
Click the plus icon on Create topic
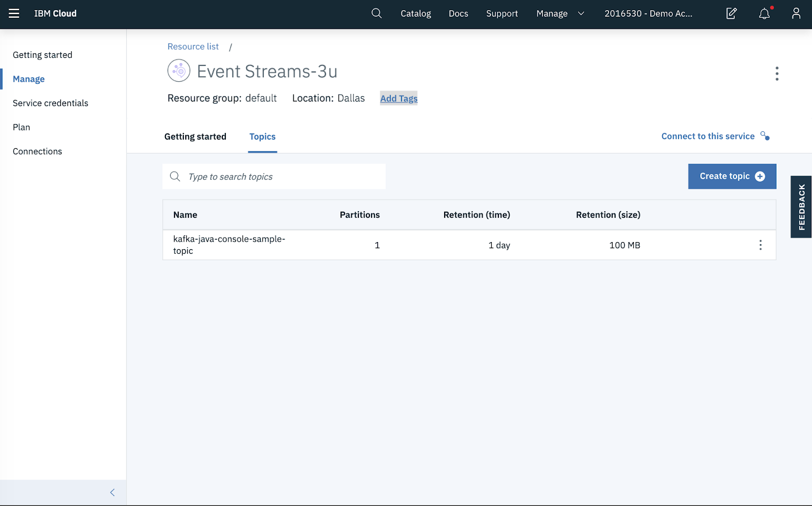coord(760,177)
